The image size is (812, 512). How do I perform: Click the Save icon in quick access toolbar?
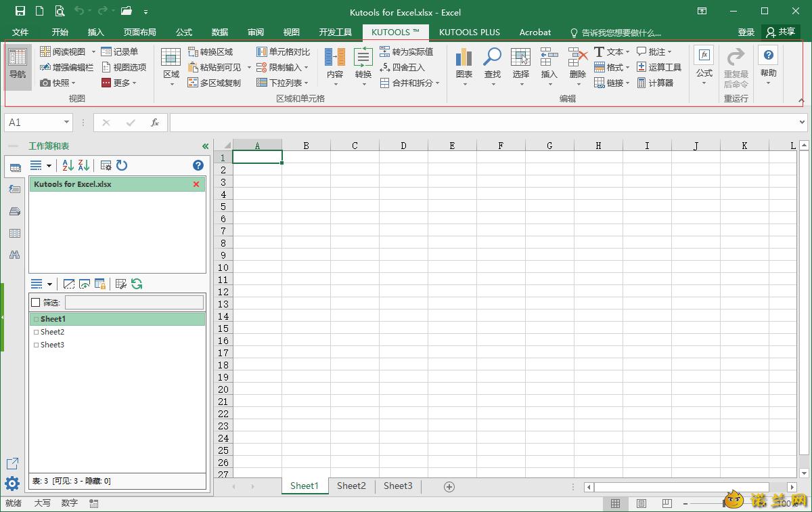click(20, 11)
